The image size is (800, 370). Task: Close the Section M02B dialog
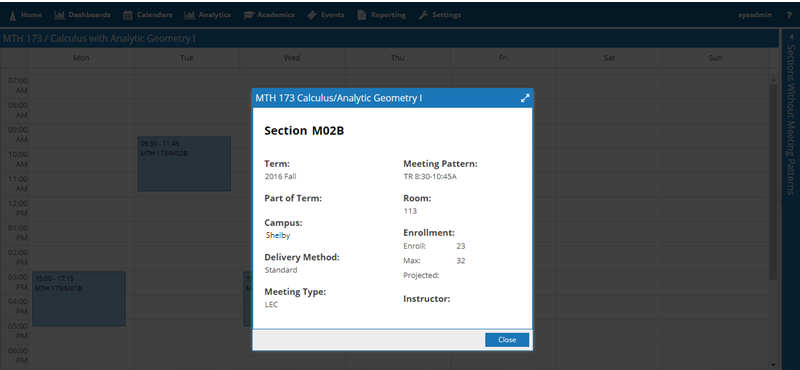(507, 340)
